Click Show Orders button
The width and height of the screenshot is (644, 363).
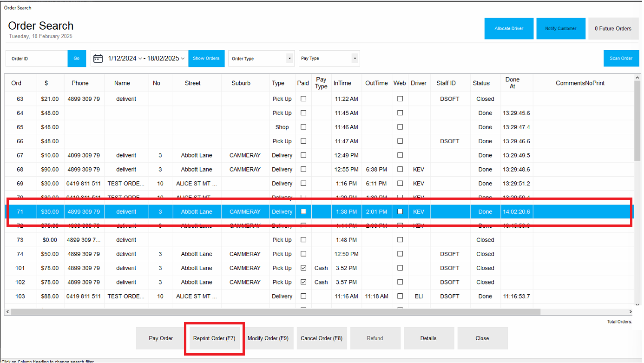[206, 59]
